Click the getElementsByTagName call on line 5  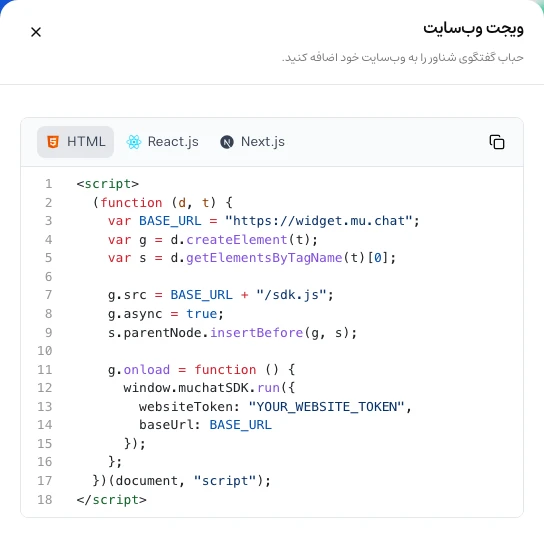pos(264,258)
